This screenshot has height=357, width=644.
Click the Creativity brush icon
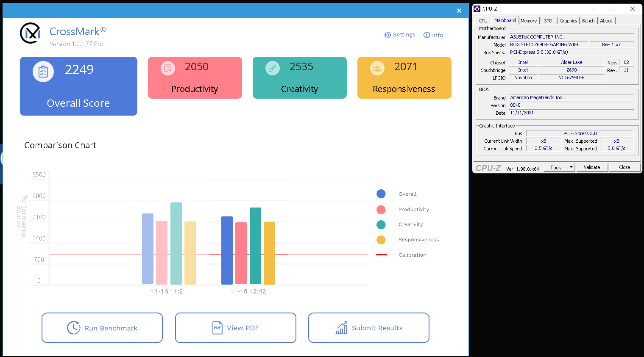coord(273,68)
